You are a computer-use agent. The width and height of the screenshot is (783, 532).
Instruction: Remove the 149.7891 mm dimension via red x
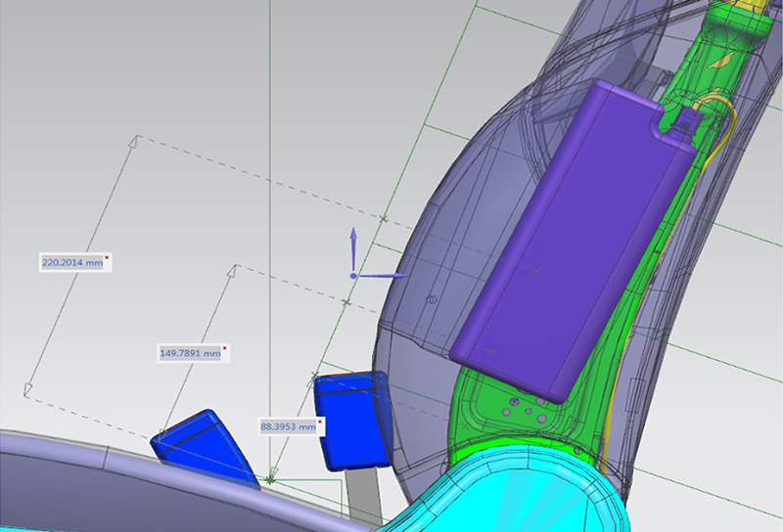[225, 348]
